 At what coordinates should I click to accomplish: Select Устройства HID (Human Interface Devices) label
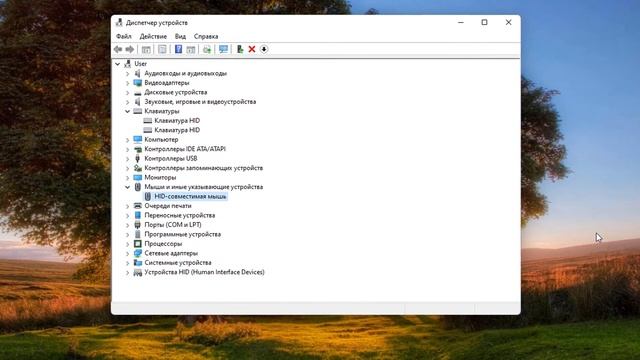[204, 272]
